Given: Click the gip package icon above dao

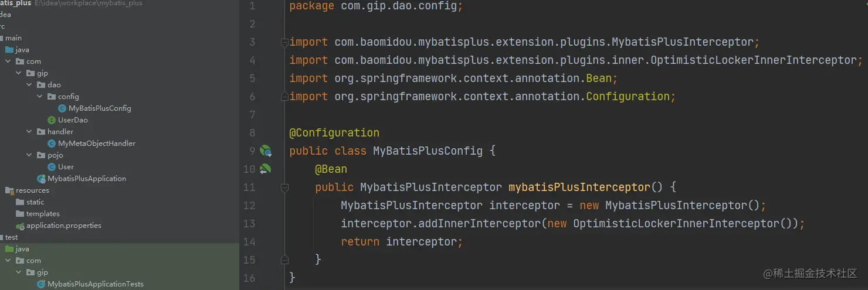Looking at the screenshot, I should click(30, 73).
